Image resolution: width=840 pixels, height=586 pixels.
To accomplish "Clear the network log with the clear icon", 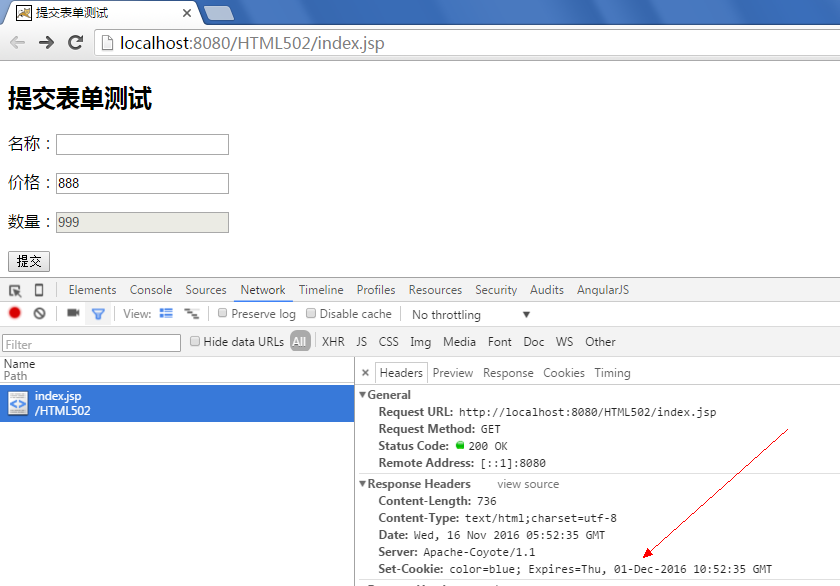I will coord(40,313).
